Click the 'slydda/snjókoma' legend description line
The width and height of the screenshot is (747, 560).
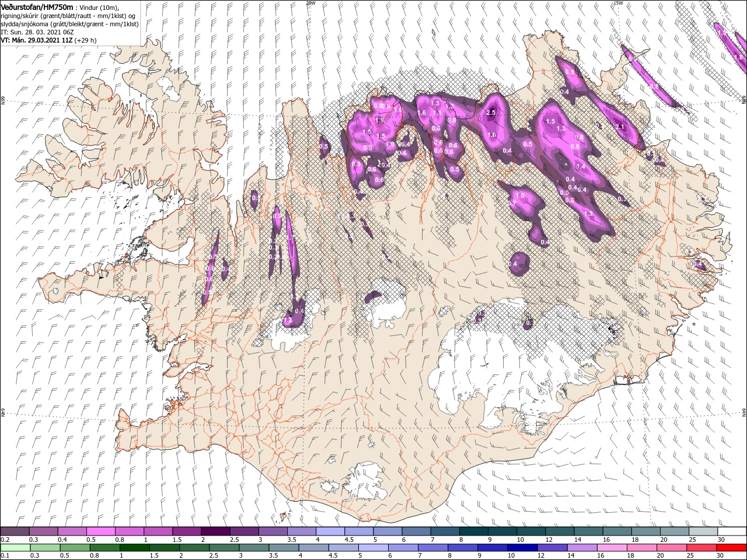[69, 24]
